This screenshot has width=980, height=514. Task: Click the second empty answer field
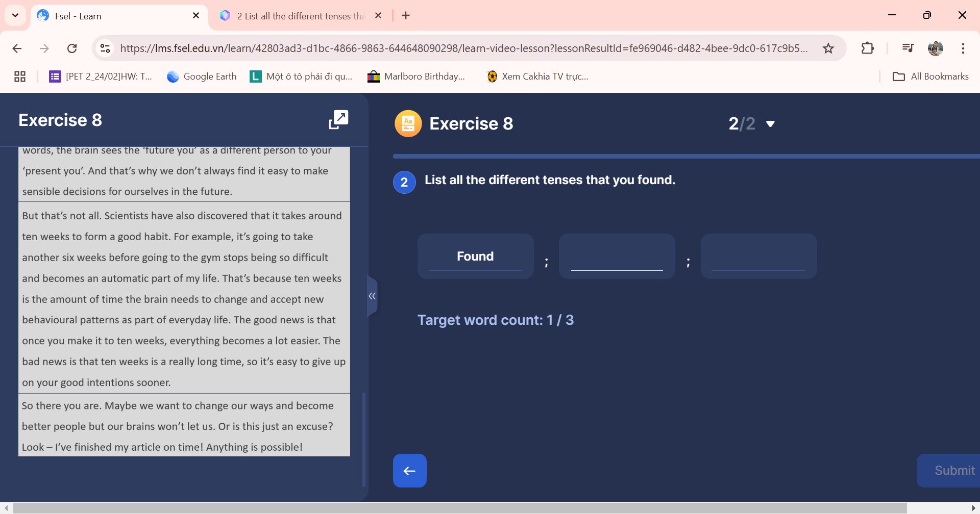tap(616, 256)
